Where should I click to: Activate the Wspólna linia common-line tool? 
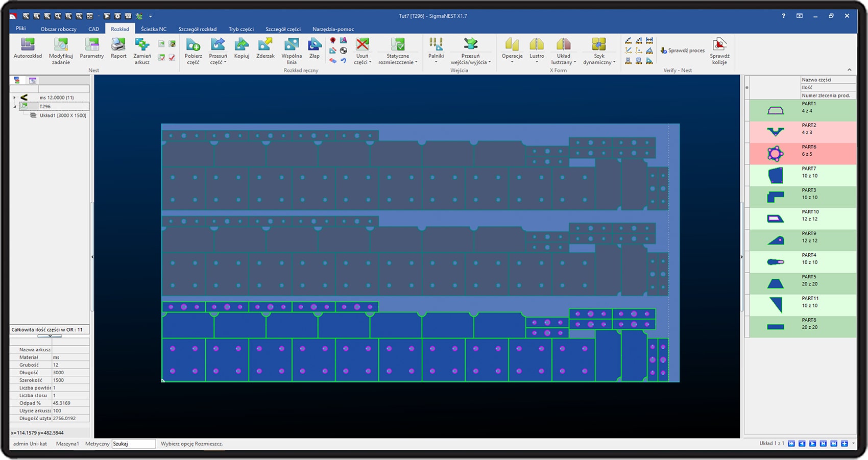click(x=292, y=51)
